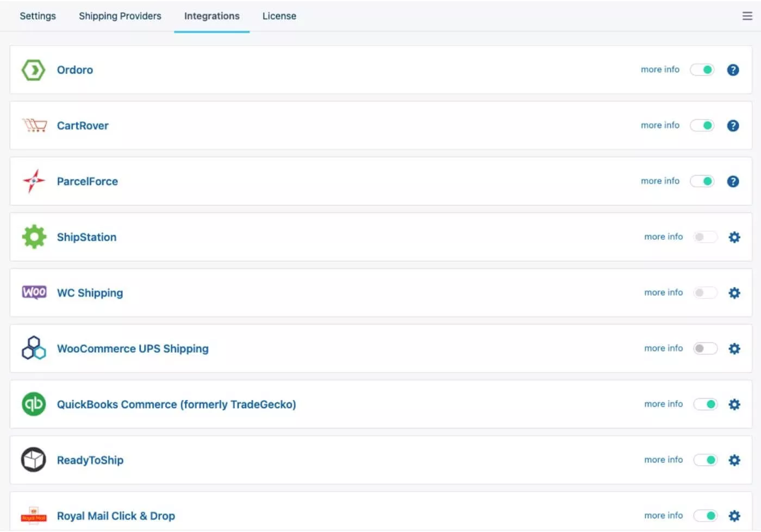
Task: Click more info link for Ordoro
Action: tap(660, 70)
